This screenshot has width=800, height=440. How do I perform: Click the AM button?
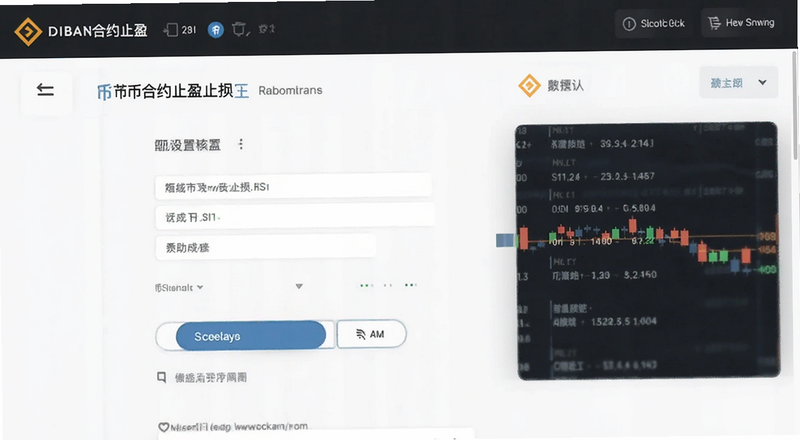371,334
